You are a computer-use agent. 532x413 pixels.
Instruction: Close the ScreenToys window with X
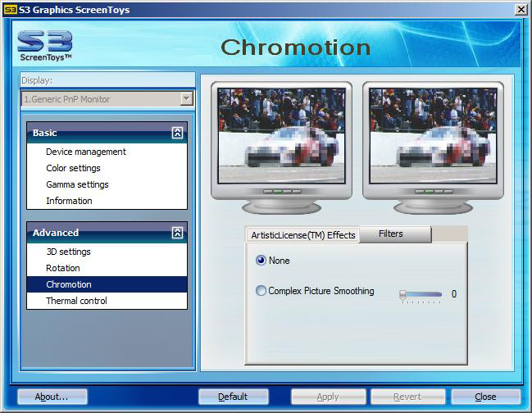click(521, 10)
